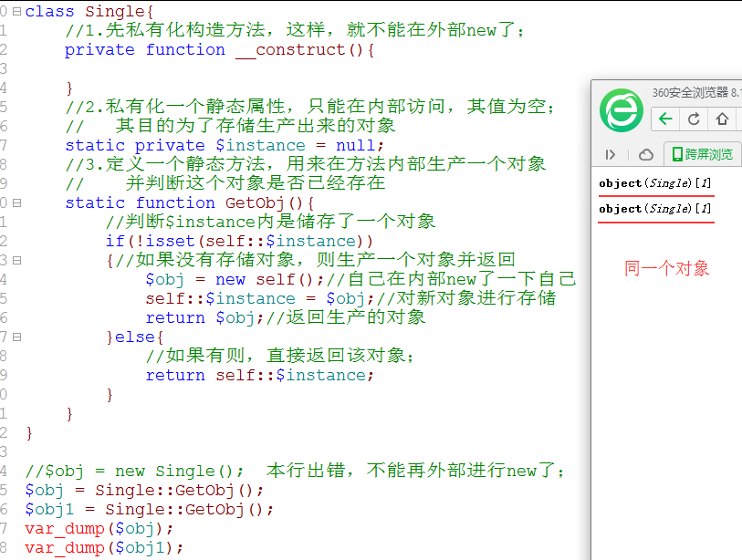Click '$obj1 = Single::GetObj();' line
Screen dimensions: 742x560
(150, 510)
